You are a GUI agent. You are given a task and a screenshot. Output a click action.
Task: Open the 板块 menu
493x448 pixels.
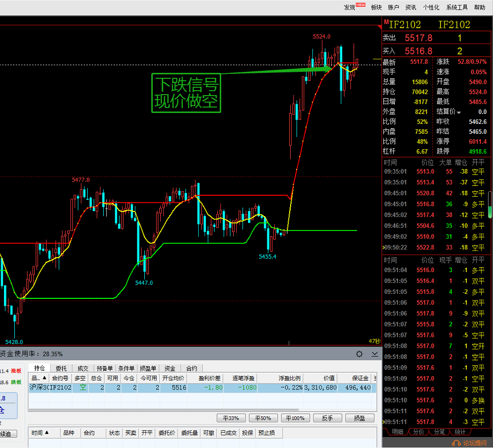point(376,7)
